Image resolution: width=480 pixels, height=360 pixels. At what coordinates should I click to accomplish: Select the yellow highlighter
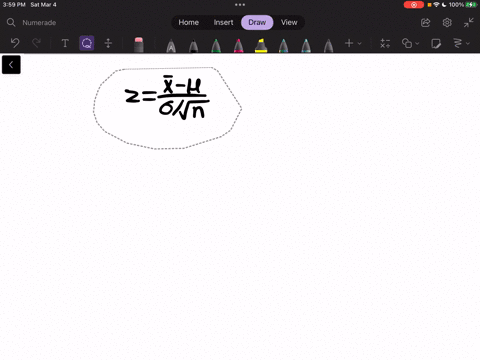click(x=261, y=46)
